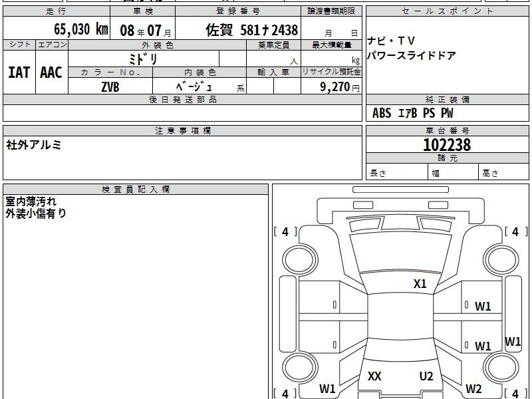532x399 pixels.
Task: Click the 後日発送部品 section header
Action: tap(182, 99)
